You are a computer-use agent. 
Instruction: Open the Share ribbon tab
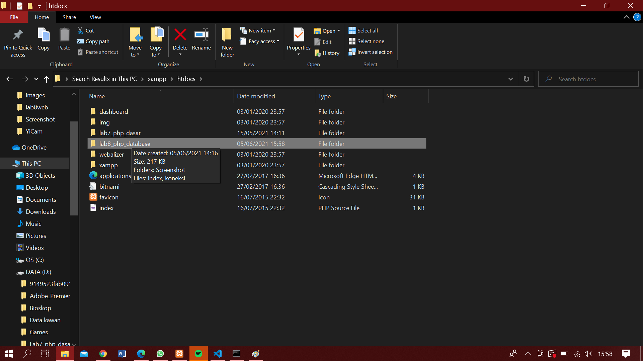69,17
